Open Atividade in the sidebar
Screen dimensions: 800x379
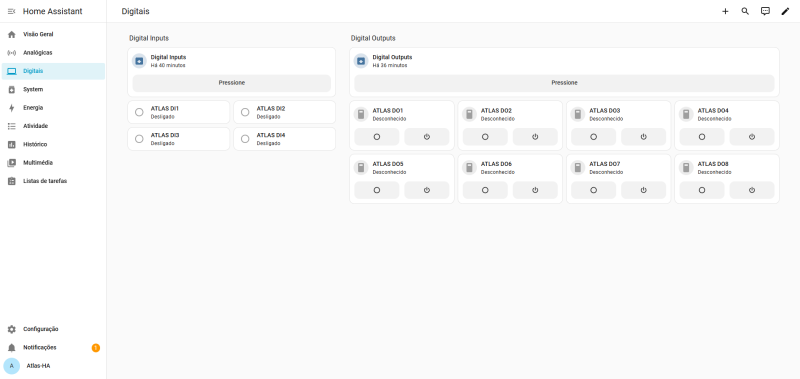pos(53,126)
